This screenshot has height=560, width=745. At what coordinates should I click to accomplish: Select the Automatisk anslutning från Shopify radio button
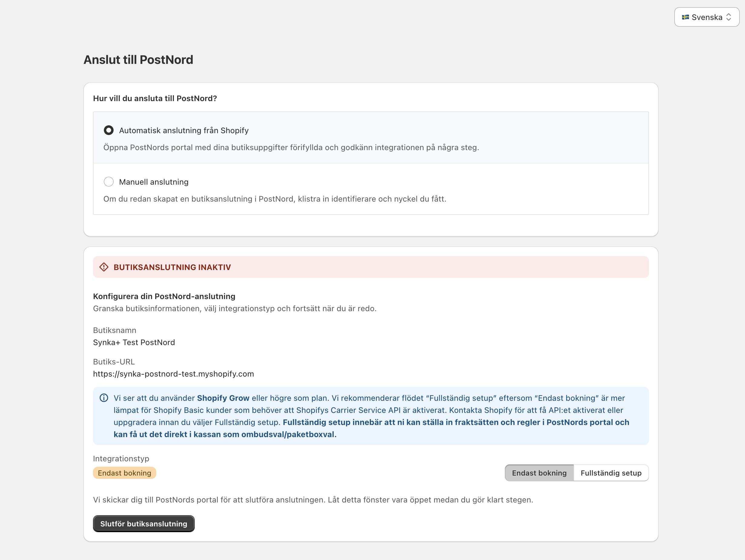click(108, 130)
